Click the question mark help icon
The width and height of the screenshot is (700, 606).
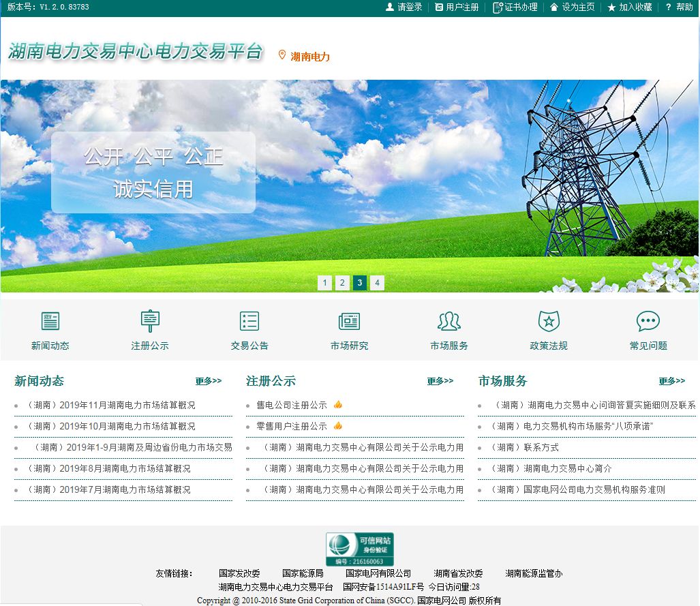point(668,7)
